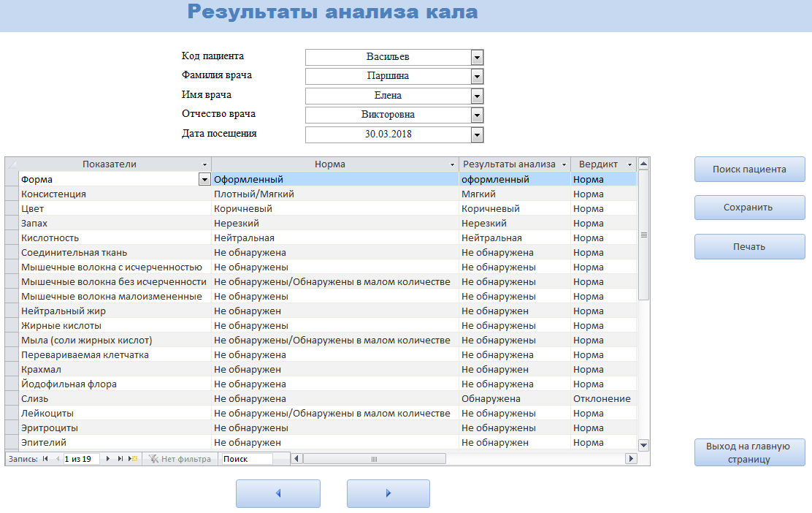Screen dimensions: 812x513
Task: Click the 'Поиск' search field in navigation bar
Action: pos(247,459)
